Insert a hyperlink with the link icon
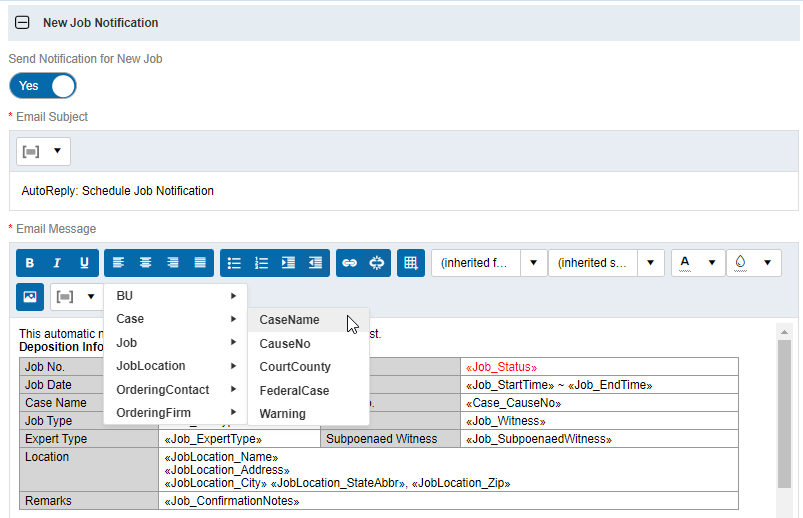Viewport: 803px width, 518px height. coord(349,263)
